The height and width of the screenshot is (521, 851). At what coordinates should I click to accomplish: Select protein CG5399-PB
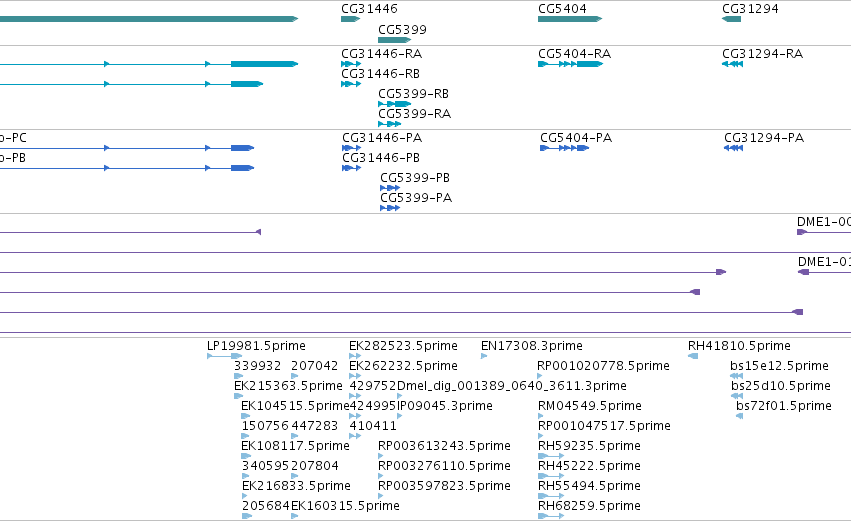pos(415,178)
